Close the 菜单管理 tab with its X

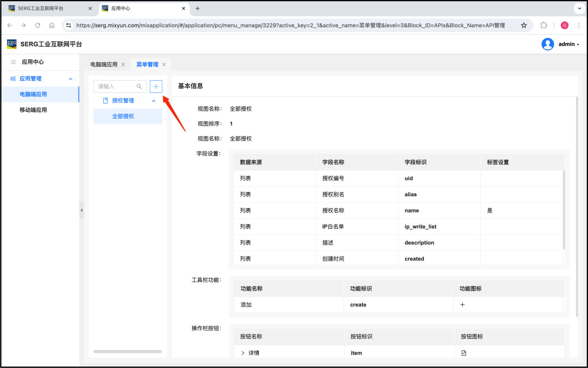(x=164, y=65)
